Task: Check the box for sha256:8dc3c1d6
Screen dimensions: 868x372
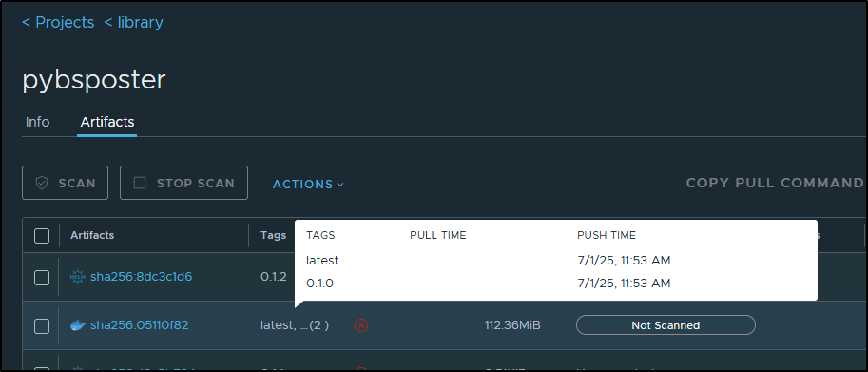Action: point(42,278)
